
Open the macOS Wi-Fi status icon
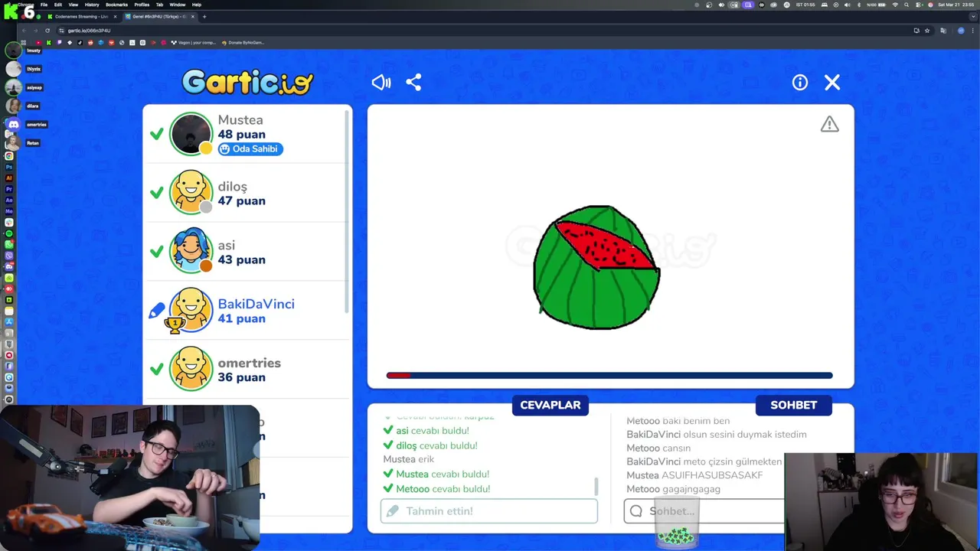point(895,5)
